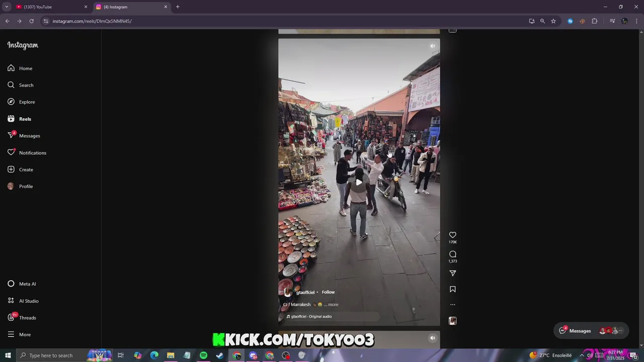This screenshot has height=362, width=644.
Task: Open comments via the speech bubble icon
Action: coord(452,254)
